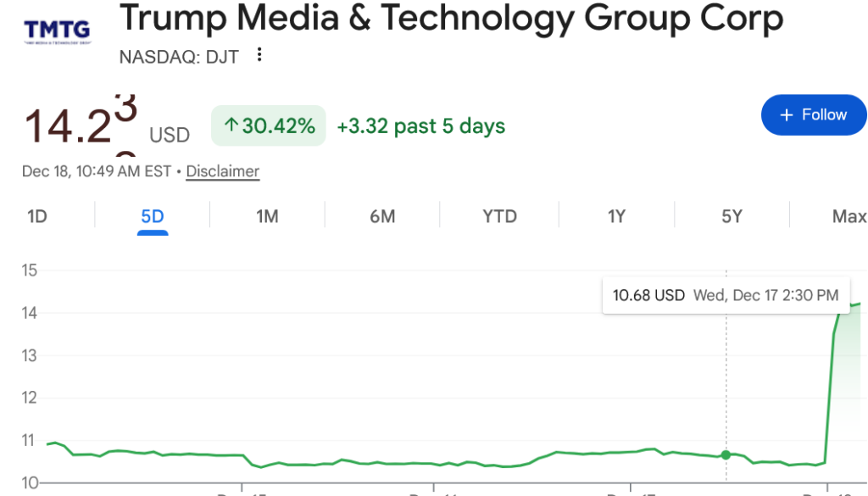This screenshot has height=496, width=868.
Task: Open the three-dot more options menu
Action: click(x=259, y=55)
